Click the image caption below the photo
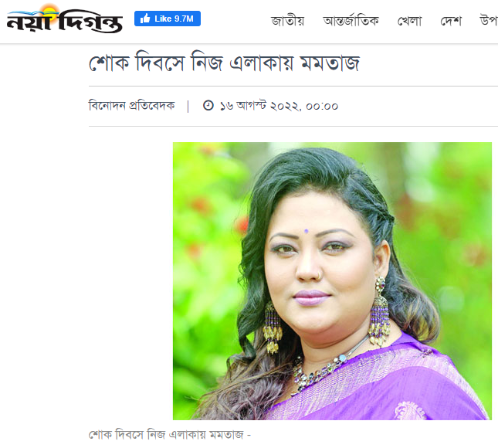This screenshot has height=448, width=498. pos(170,434)
